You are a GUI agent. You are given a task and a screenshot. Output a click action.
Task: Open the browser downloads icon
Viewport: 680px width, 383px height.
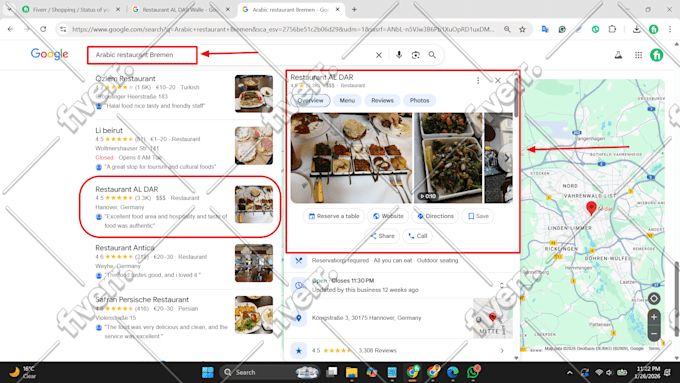pyautogui.click(x=636, y=29)
